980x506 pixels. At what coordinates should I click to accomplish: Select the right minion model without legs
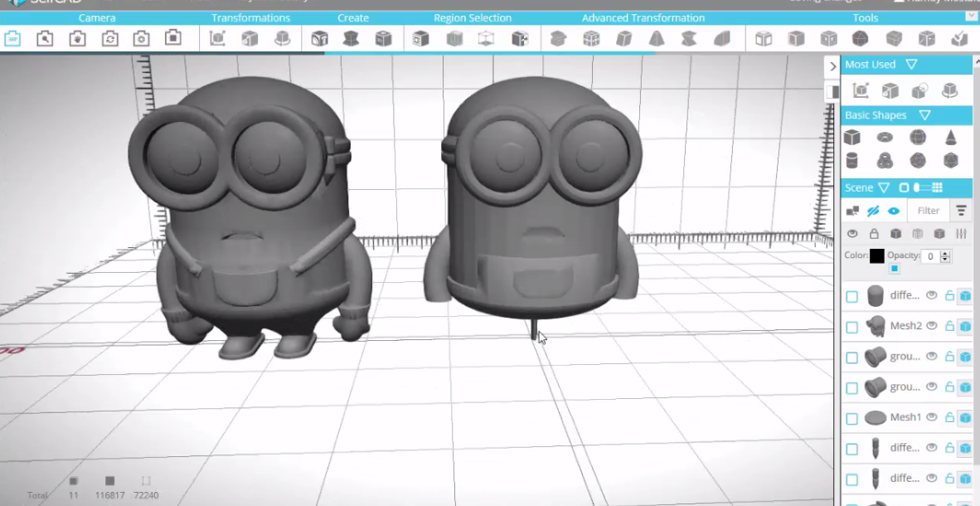tap(533, 197)
